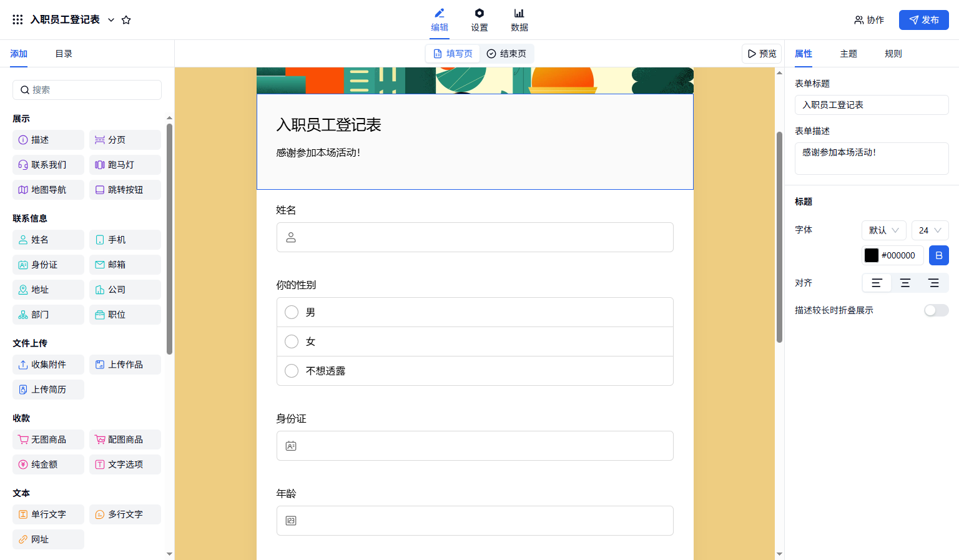
Task: Enable 描述较长时折叠展示 switch
Action: 935,310
